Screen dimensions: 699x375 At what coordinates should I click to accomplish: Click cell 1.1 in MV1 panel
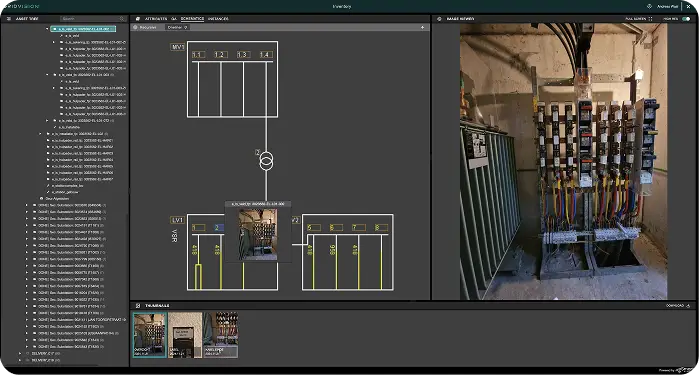198,54
